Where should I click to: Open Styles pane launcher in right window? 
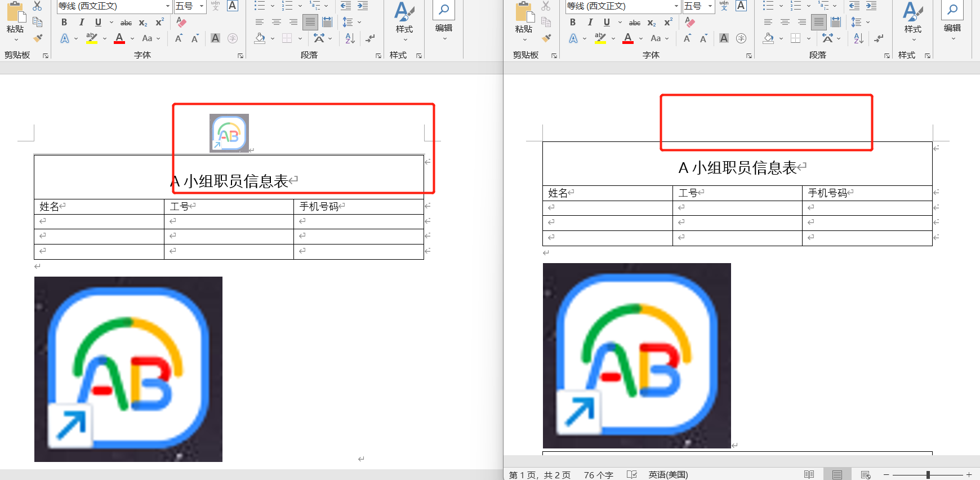pos(927,56)
